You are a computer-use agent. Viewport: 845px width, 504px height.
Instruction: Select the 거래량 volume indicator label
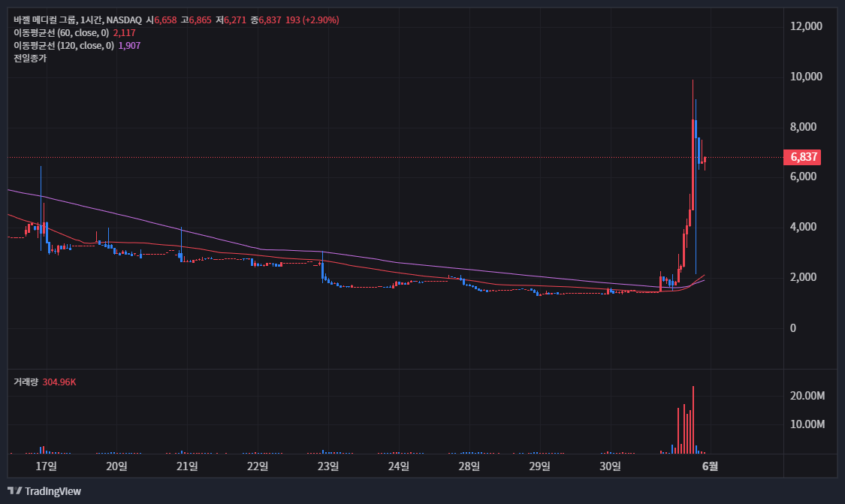pyautogui.click(x=26, y=382)
